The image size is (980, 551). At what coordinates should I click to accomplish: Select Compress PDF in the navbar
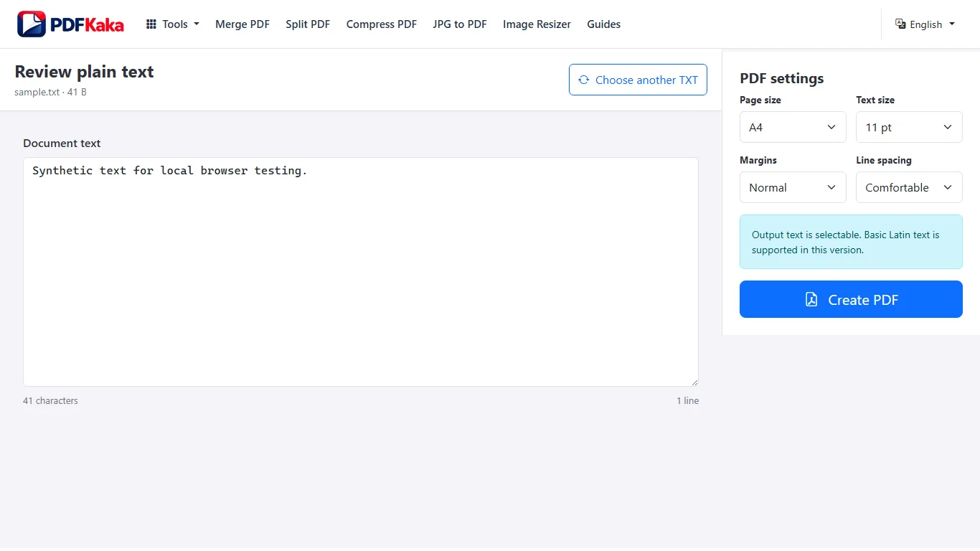pos(382,24)
